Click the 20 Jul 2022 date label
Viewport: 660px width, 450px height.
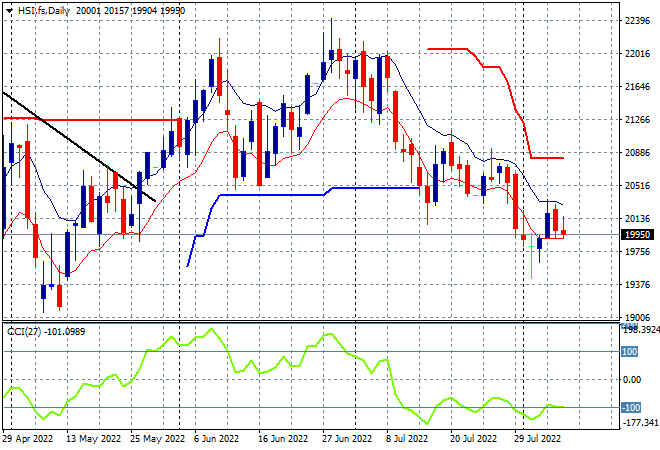pyautogui.click(x=474, y=439)
